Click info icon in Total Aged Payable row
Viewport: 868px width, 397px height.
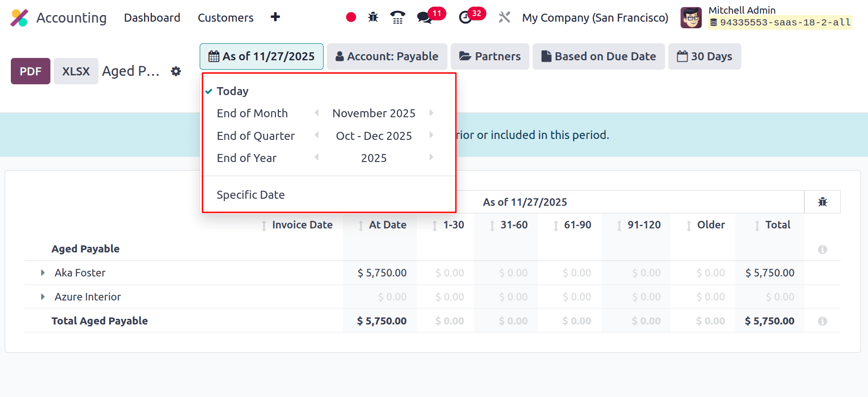pos(823,321)
